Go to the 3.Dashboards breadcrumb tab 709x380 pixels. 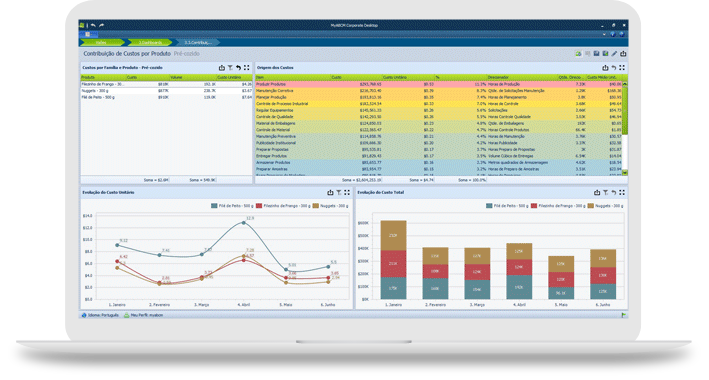[150, 43]
